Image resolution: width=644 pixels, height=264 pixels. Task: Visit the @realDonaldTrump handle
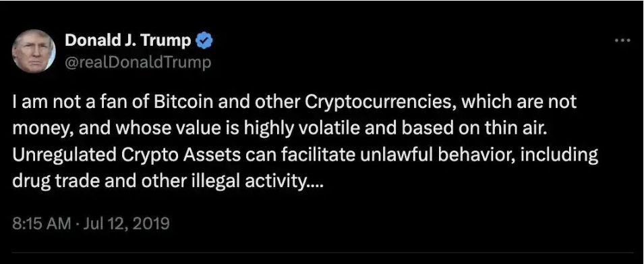[138, 63]
